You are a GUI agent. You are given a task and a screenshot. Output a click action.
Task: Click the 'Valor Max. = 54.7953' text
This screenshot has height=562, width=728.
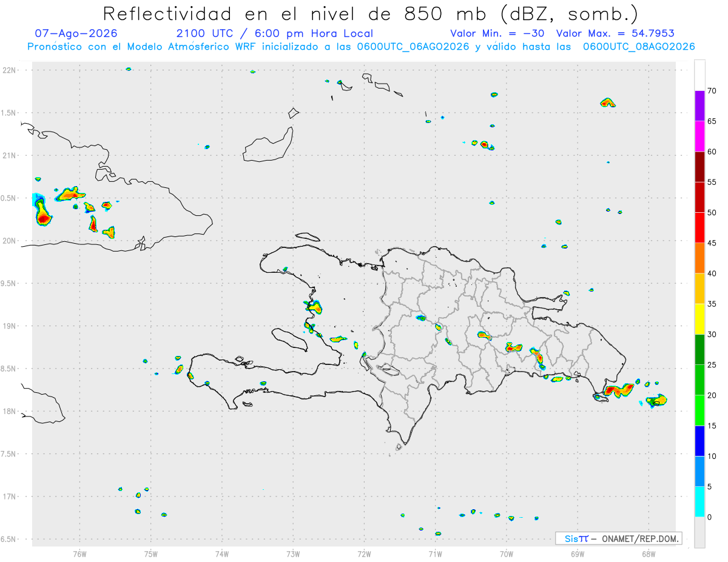click(x=615, y=33)
